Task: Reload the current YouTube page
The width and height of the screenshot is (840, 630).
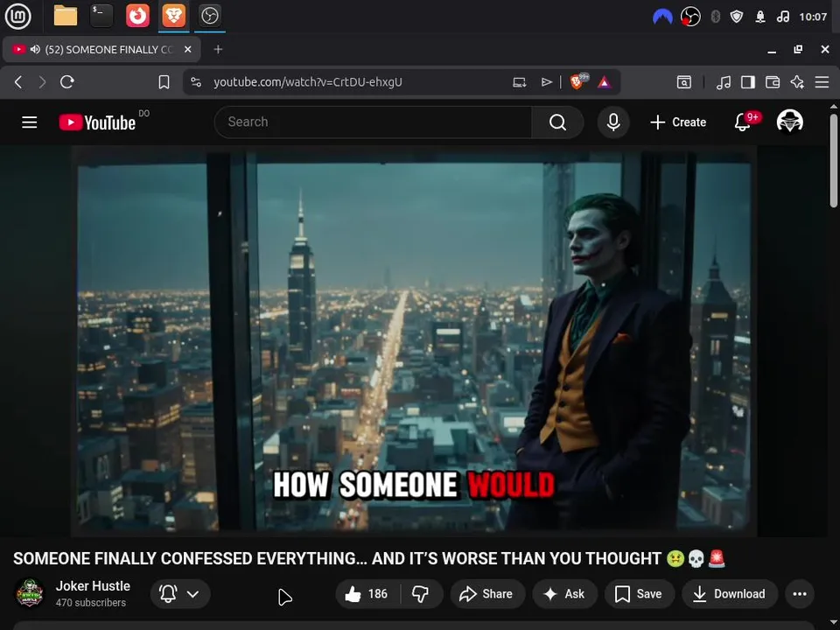Action: 67,82
